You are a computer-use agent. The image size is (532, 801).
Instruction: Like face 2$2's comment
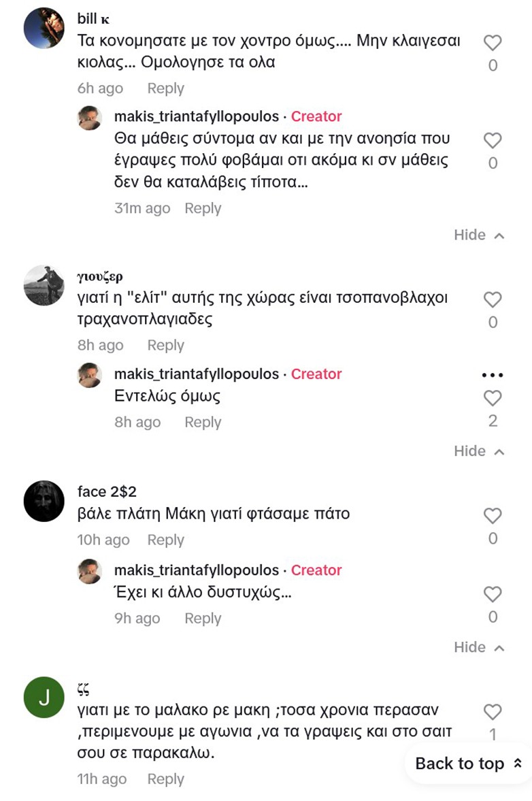click(493, 516)
